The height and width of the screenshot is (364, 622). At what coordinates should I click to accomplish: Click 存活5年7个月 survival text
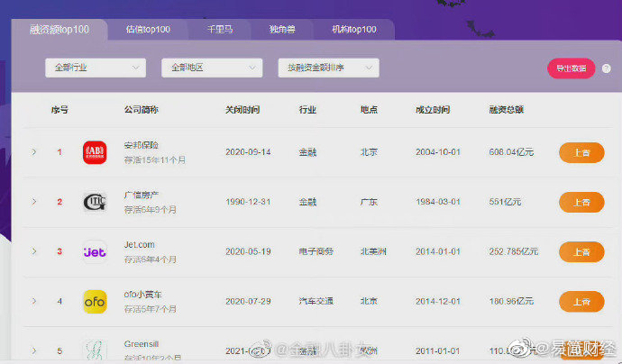pyautogui.click(x=151, y=309)
